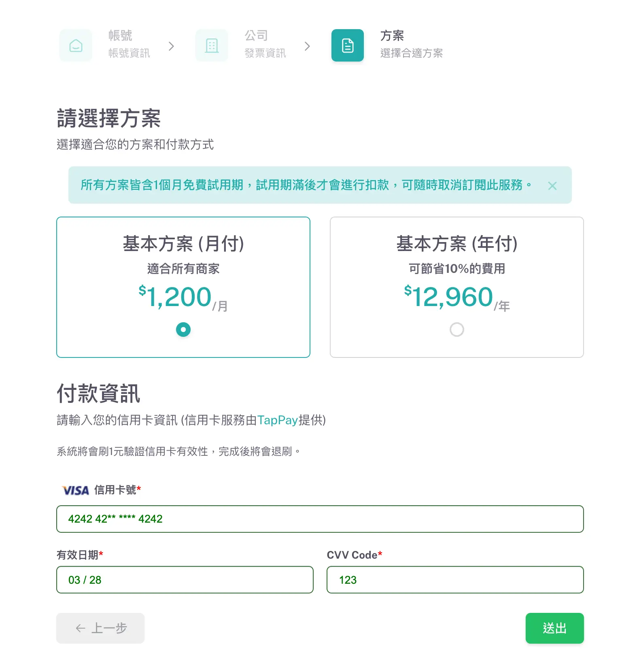Screen dimensions: 620x672
Task: Expand the 帳號資訊 step details
Action: (128, 53)
